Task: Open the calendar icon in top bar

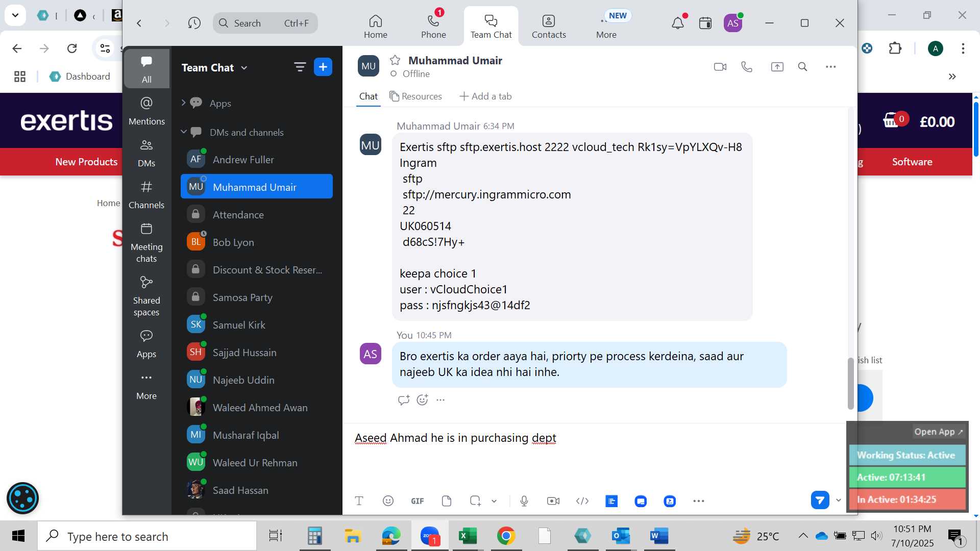Action: pos(705,23)
